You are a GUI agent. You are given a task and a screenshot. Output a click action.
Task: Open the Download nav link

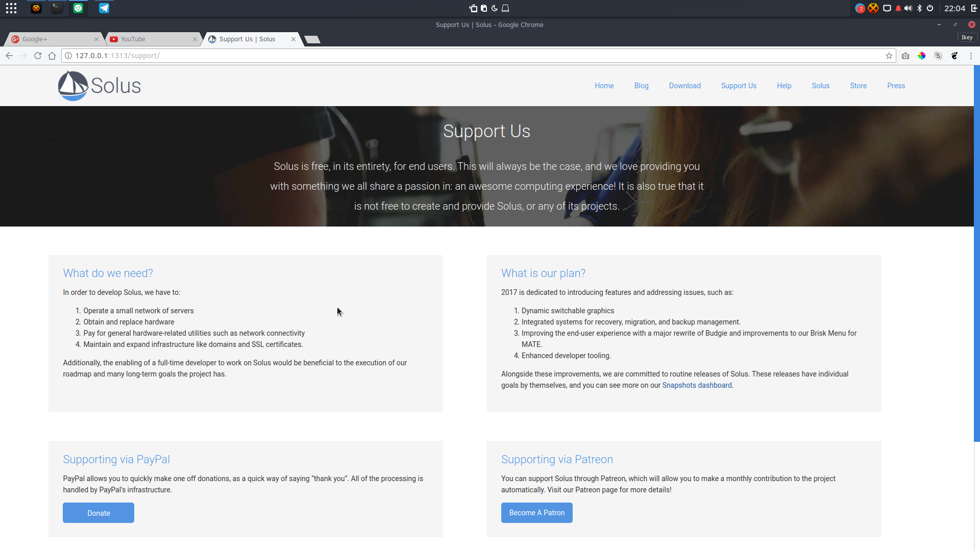(x=684, y=86)
